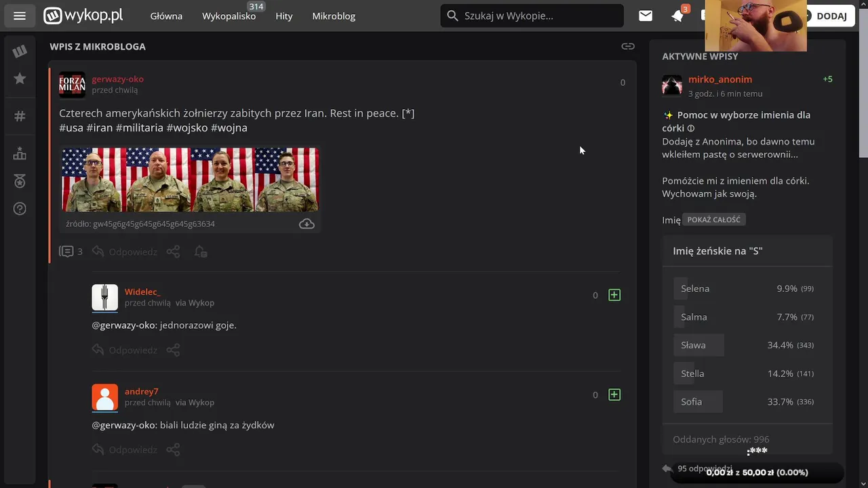Open the Hity tab
868x488 pixels.
[x=284, y=16]
